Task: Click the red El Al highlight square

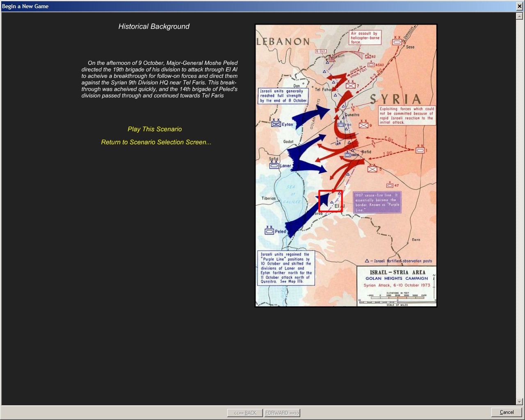Action: pos(330,201)
